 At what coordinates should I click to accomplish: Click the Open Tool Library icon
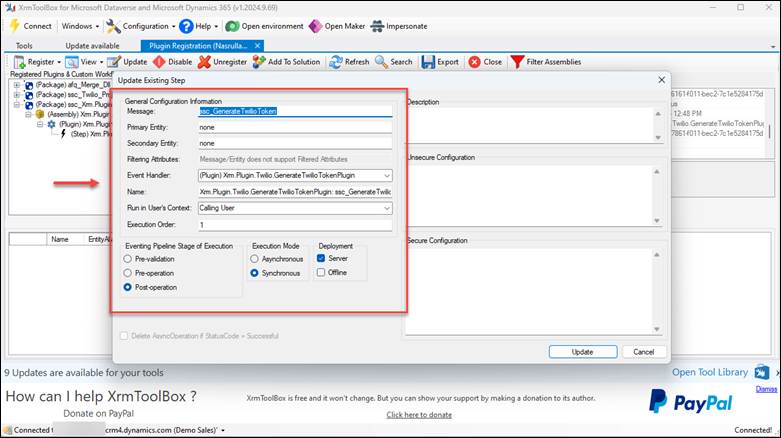[762, 372]
